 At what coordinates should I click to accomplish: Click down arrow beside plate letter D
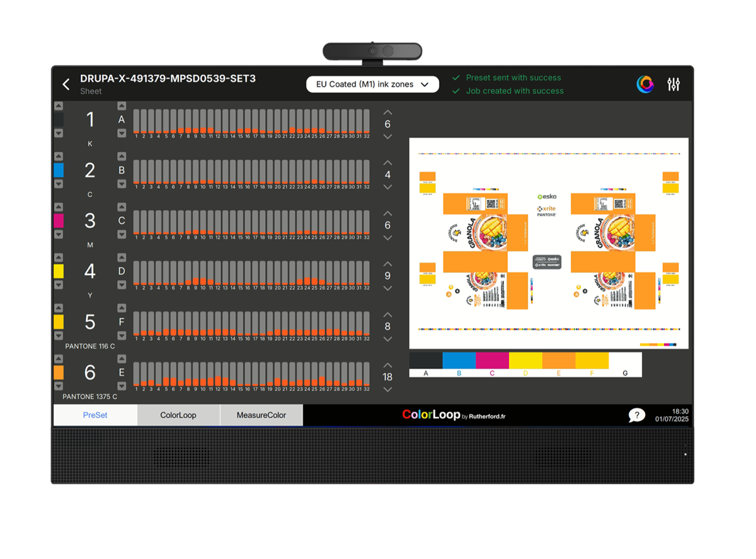pos(122,285)
